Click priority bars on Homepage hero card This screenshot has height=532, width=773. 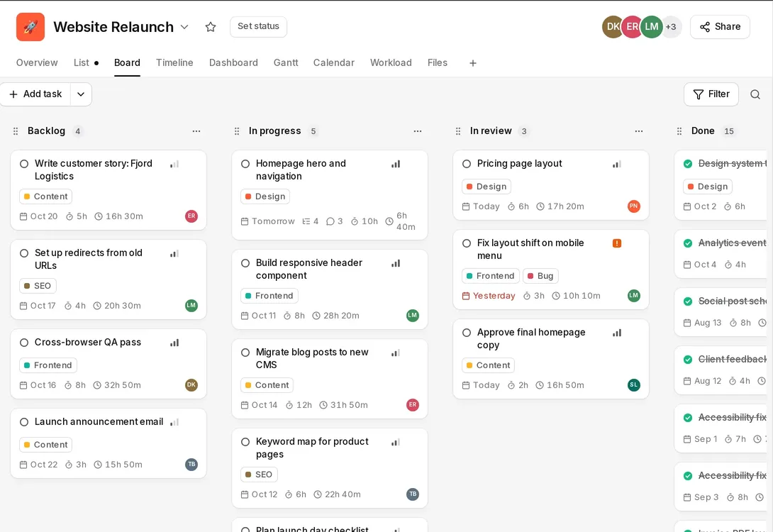pyautogui.click(x=396, y=164)
